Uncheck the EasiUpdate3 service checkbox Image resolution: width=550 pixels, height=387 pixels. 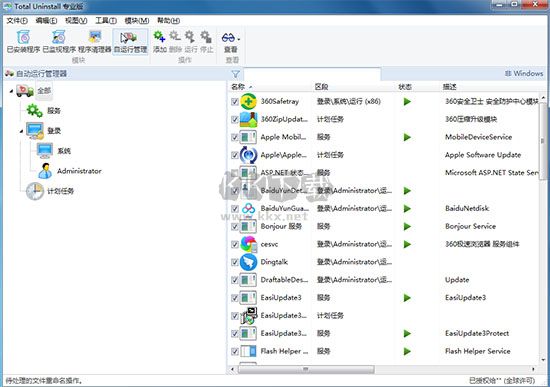(x=235, y=298)
